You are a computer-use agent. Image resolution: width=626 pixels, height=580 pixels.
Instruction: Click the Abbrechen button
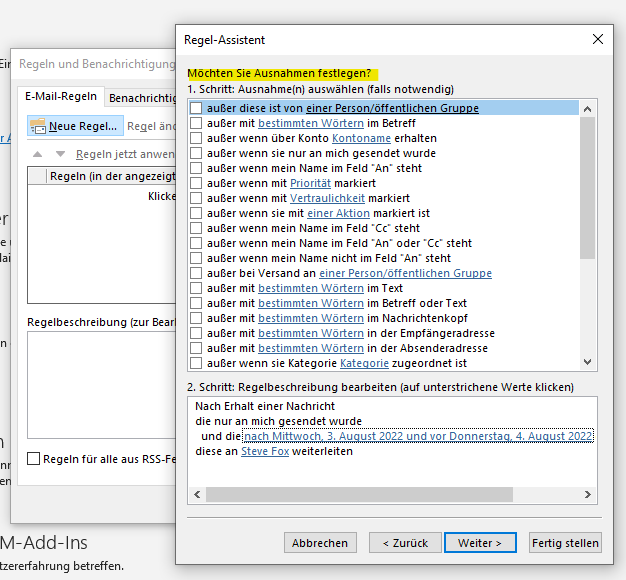click(320, 543)
